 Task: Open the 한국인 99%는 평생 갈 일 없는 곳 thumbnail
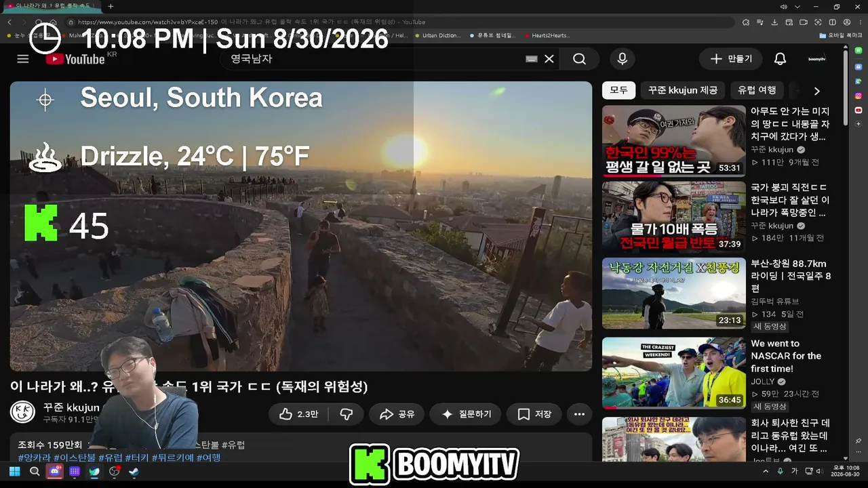click(674, 141)
